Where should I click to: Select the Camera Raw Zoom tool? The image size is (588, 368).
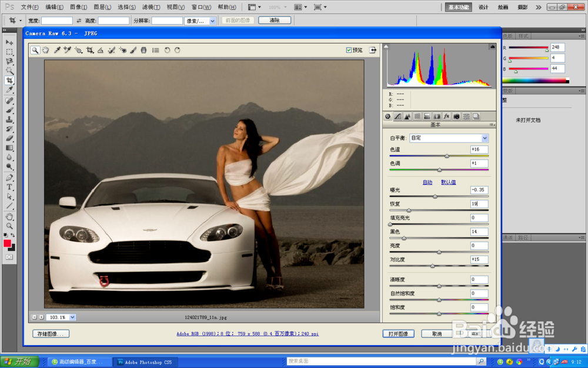[35, 50]
